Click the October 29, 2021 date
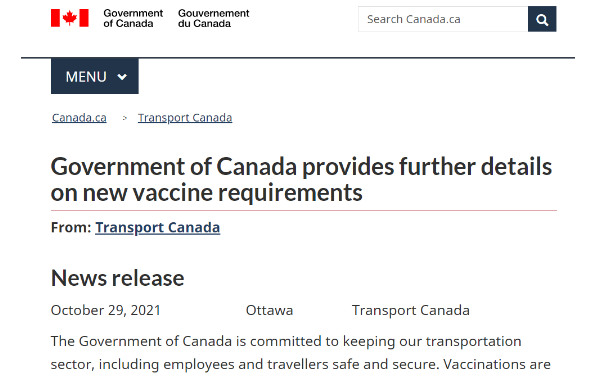The height and width of the screenshot is (381, 589). pos(106,310)
